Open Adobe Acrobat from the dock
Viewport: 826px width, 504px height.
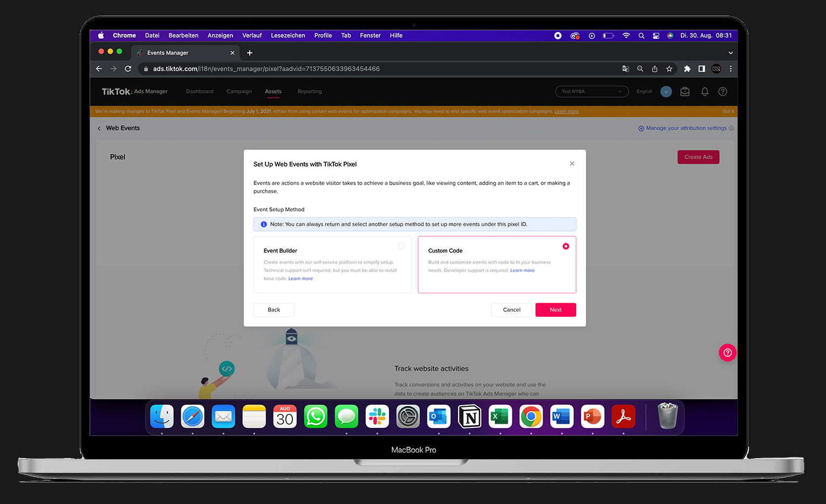point(623,417)
